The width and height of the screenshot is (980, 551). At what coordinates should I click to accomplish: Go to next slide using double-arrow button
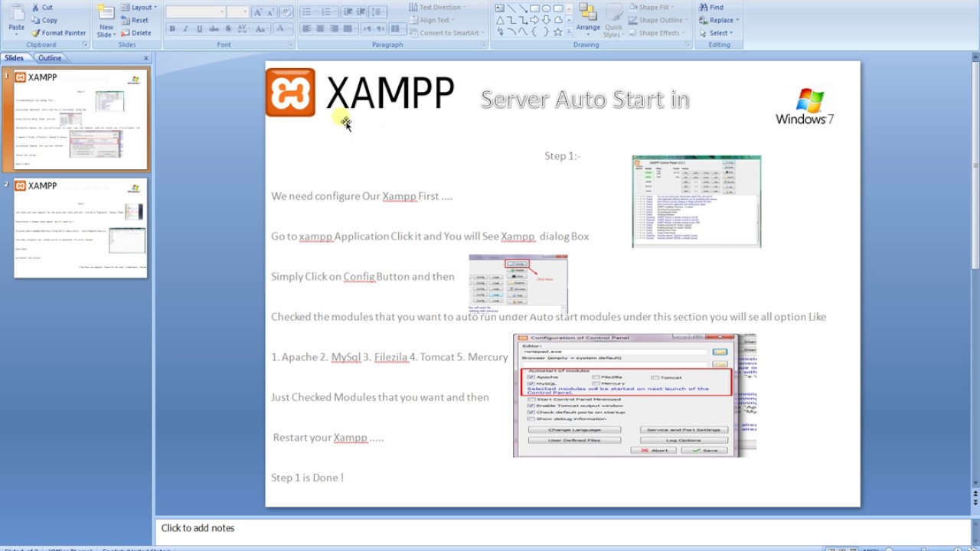(975, 504)
